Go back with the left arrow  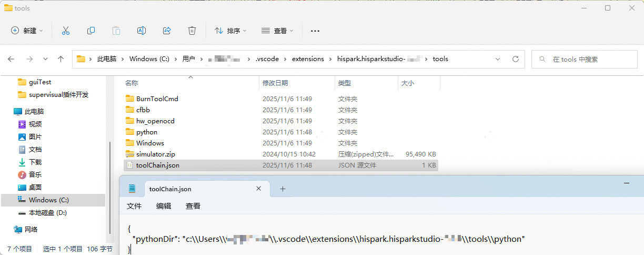(11, 59)
